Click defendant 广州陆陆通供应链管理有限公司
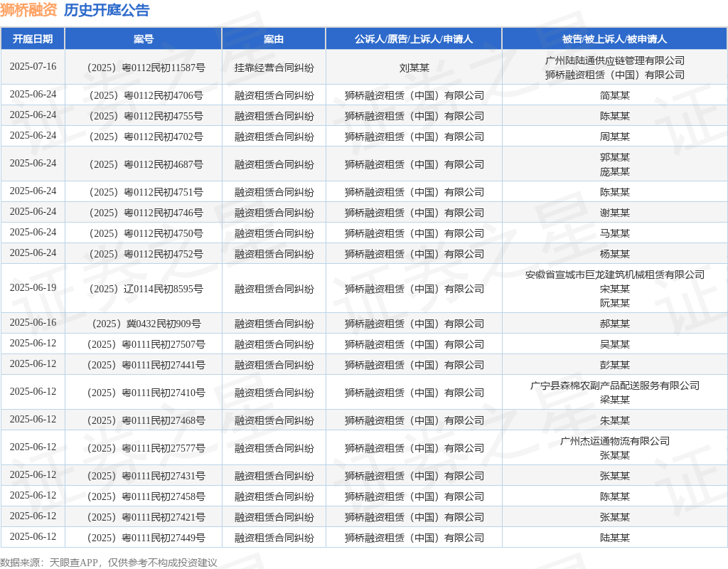728x569 pixels. (x=615, y=60)
